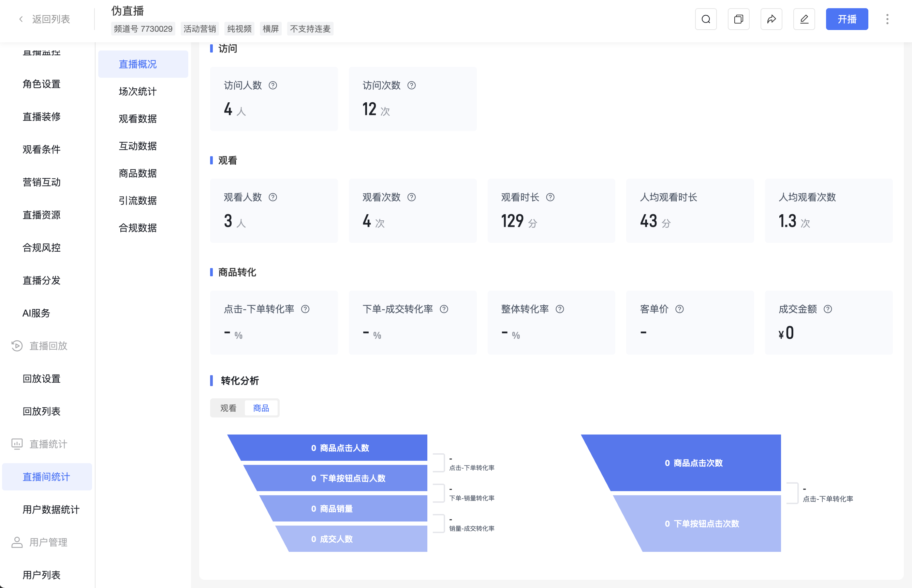
Task: Click the share arrow icon
Action: [771, 19]
